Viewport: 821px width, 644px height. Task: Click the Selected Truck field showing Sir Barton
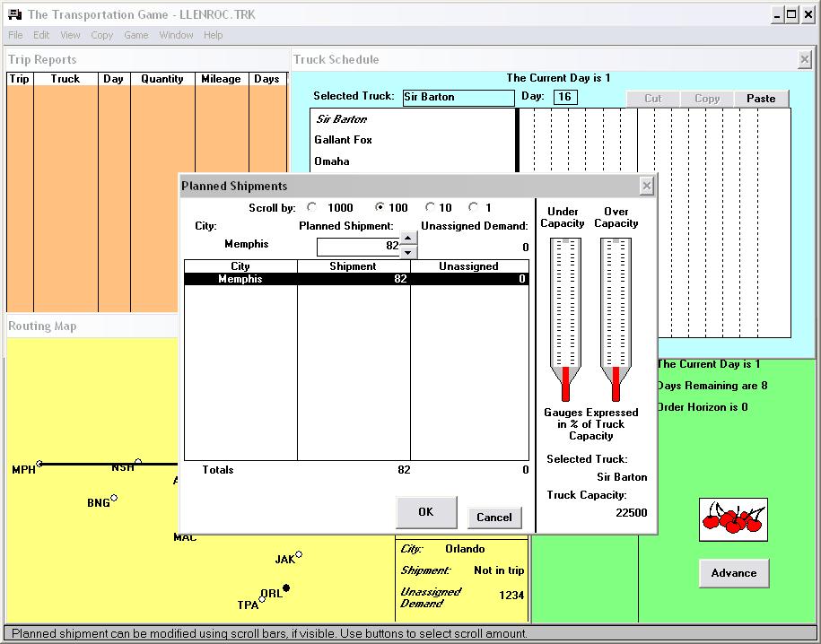pyautogui.click(x=459, y=98)
